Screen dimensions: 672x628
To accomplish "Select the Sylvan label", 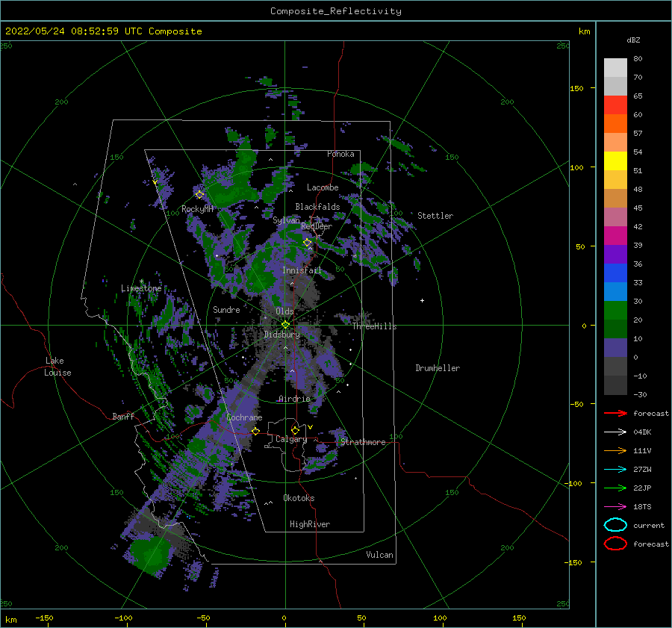I will point(286,220).
